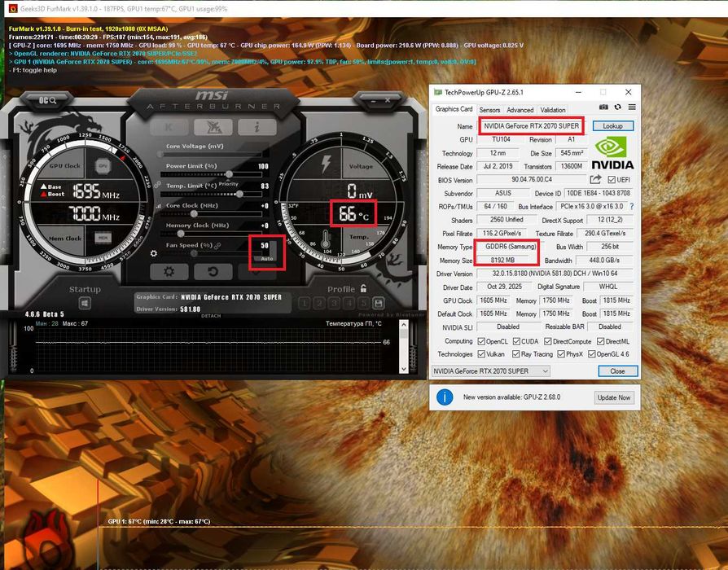The height and width of the screenshot is (570, 728).
Task: Click the Close button in GPU-Z
Action: pyautogui.click(x=617, y=370)
